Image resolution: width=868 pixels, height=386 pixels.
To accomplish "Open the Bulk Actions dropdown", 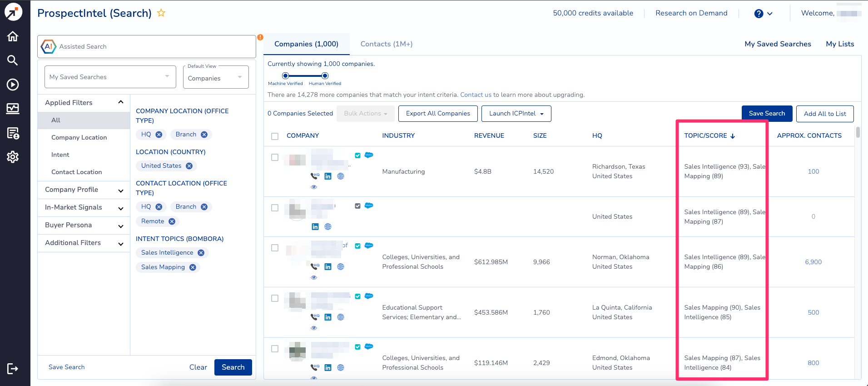I will click(x=366, y=114).
